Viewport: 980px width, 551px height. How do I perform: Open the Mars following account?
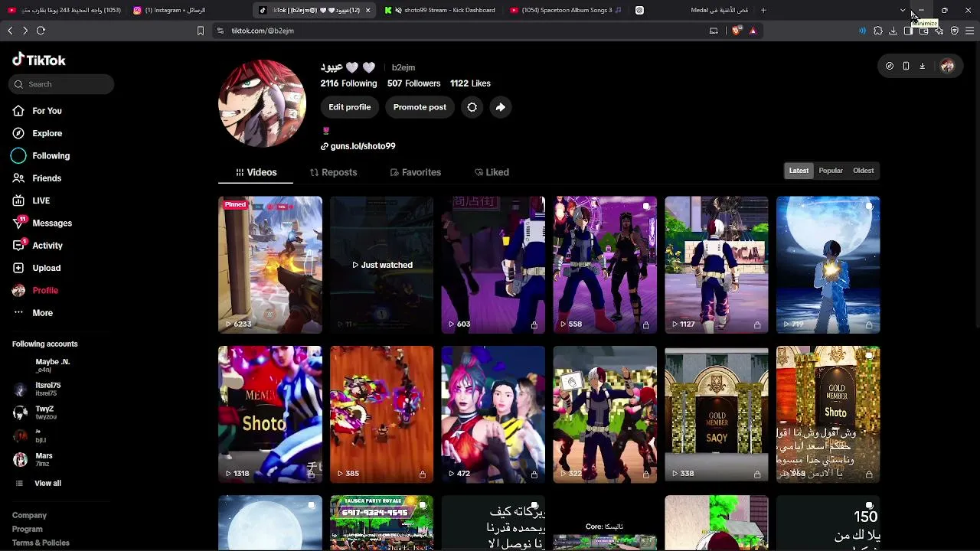click(x=33, y=459)
